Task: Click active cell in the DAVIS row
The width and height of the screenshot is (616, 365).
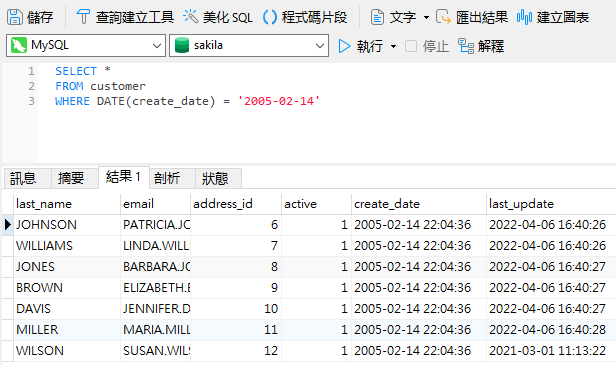Action: (x=316, y=309)
